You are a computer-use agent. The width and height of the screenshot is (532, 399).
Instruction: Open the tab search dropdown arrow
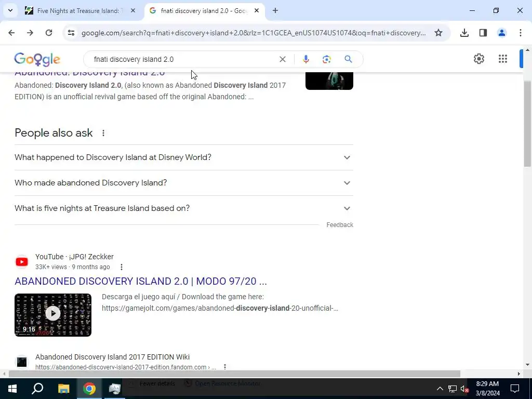[x=10, y=10]
